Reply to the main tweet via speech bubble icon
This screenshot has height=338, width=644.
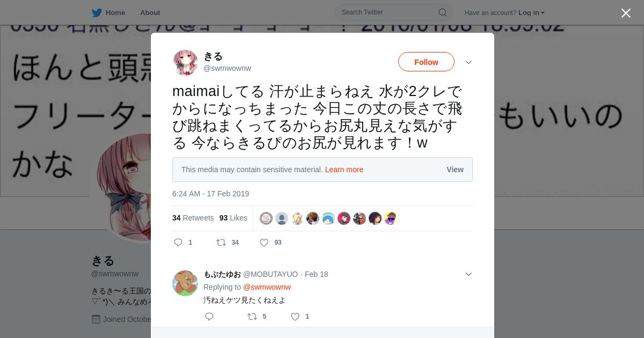click(x=179, y=243)
